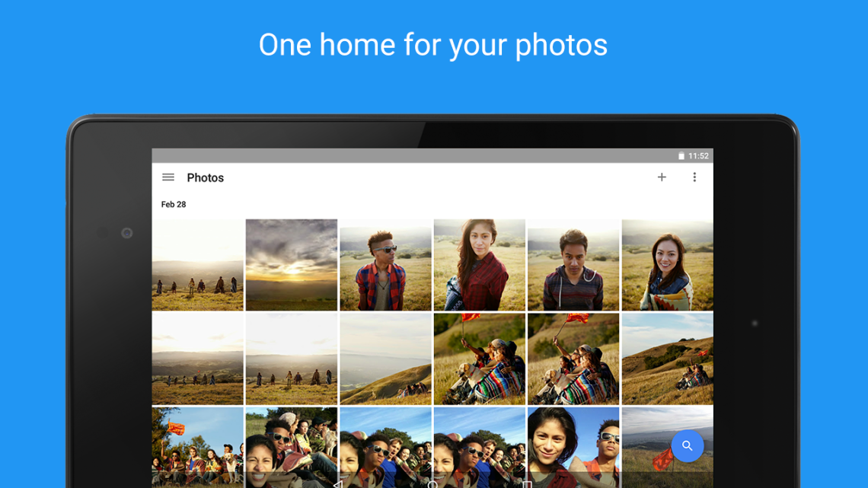Select the Feb 28 date header

click(174, 204)
